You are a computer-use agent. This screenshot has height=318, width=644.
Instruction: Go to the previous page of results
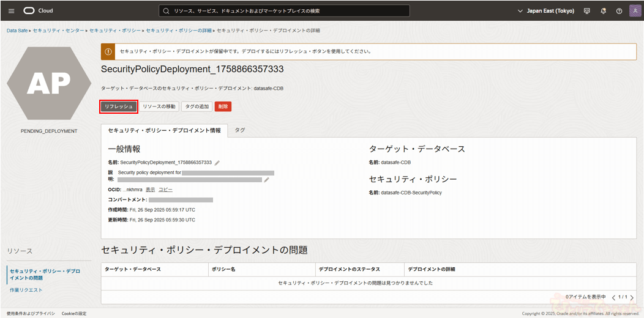pyautogui.click(x=613, y=297)
